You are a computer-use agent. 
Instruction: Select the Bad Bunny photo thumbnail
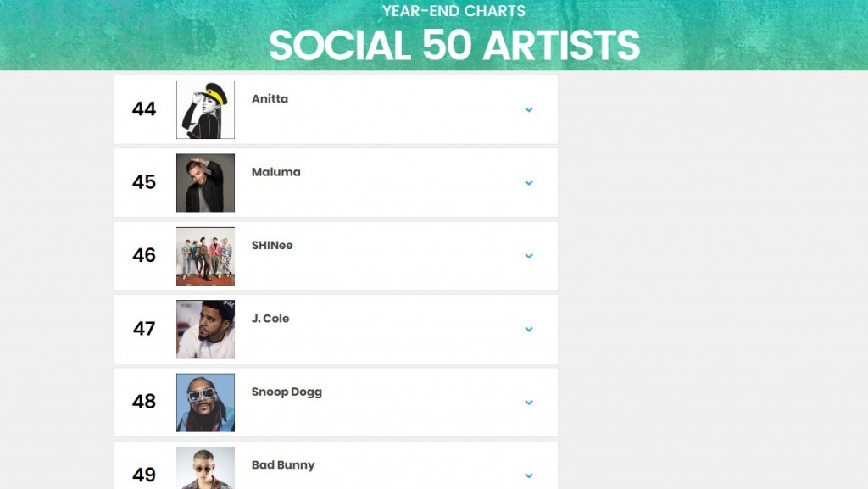coord(205,468)
